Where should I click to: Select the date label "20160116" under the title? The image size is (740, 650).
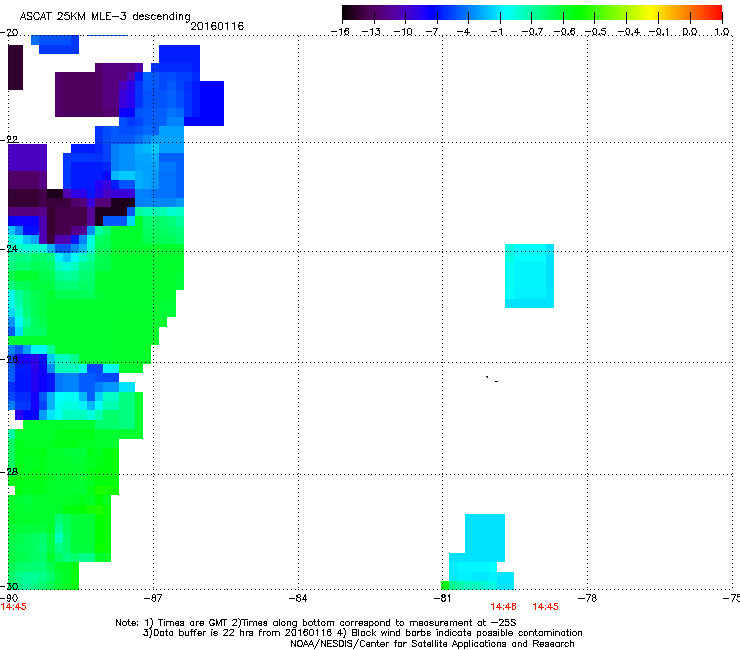pyautogui.click(x=217, y=26)
